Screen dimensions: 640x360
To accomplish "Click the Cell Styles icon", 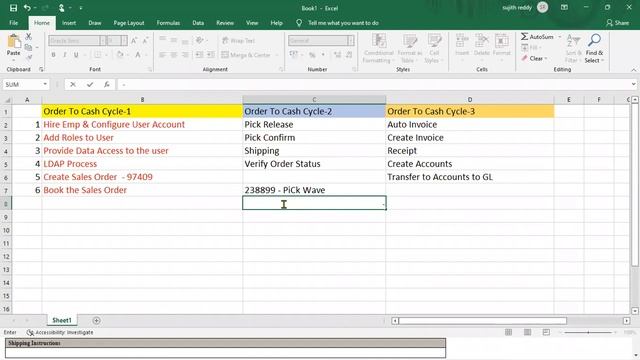I will point(434,41).
